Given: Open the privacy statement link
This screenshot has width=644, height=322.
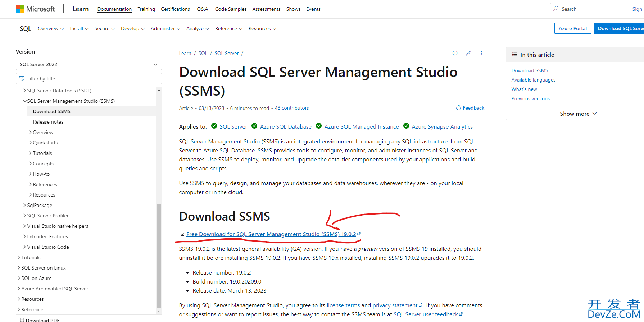Looking at the screenshot, I should click(395, 305).
